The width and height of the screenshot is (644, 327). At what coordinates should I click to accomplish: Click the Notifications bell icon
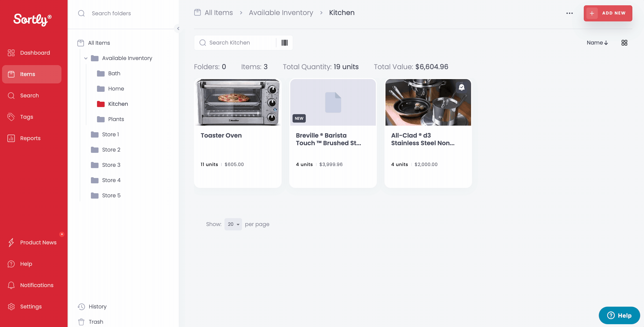11,285
